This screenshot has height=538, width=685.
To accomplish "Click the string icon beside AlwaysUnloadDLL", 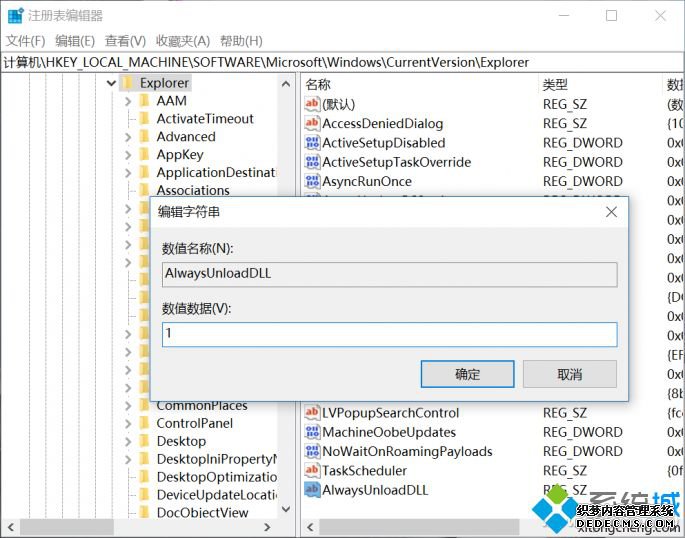I will click(312, 489).
